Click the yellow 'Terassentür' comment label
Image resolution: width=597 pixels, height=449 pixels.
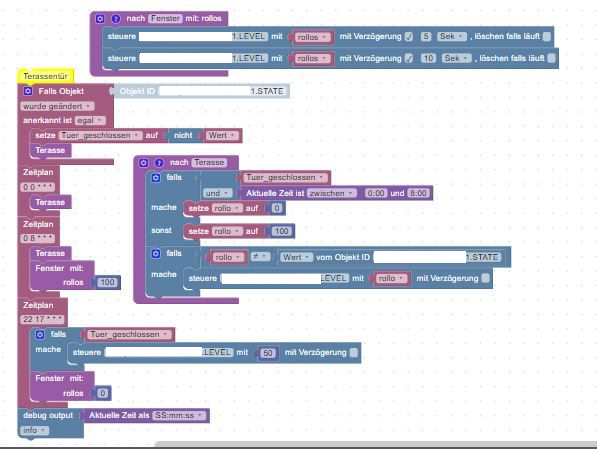pos(45,76)
